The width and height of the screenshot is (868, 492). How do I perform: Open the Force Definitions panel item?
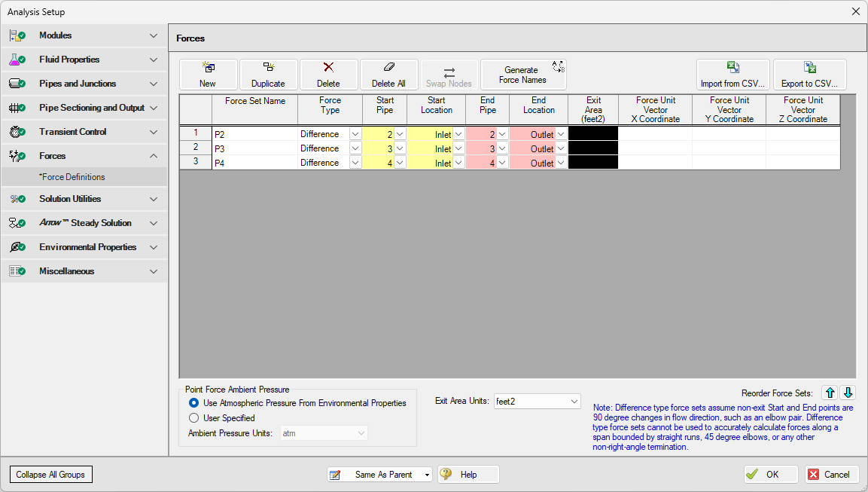click(84, 177)
